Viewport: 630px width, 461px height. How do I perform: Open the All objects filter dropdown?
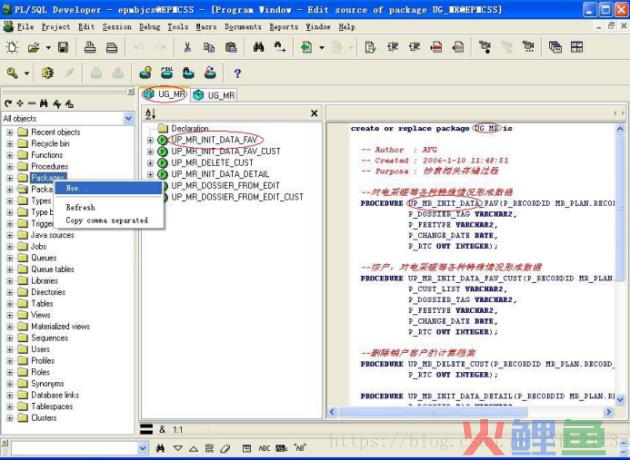(x=129, y=119)
